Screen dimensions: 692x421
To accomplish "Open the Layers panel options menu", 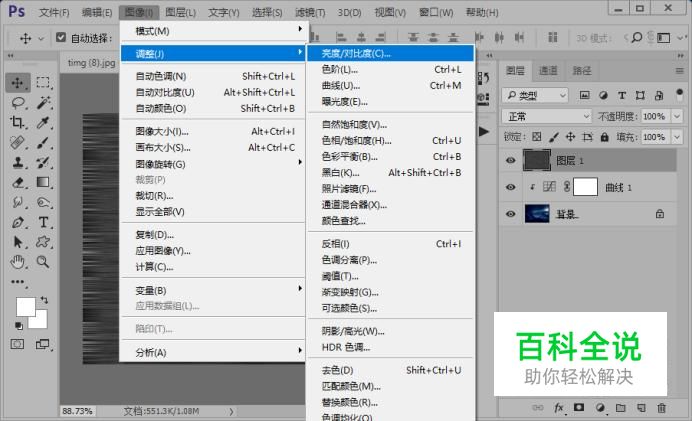I will [680, 71].
